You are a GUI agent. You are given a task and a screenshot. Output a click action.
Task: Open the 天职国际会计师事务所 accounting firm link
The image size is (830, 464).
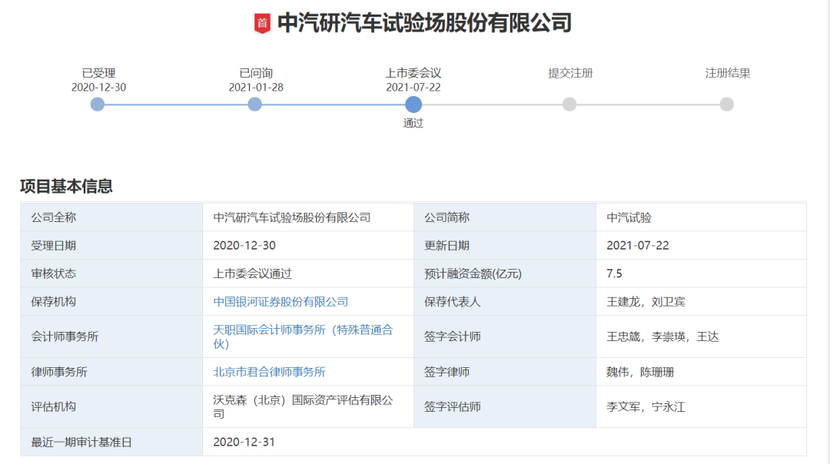(303, 336)
